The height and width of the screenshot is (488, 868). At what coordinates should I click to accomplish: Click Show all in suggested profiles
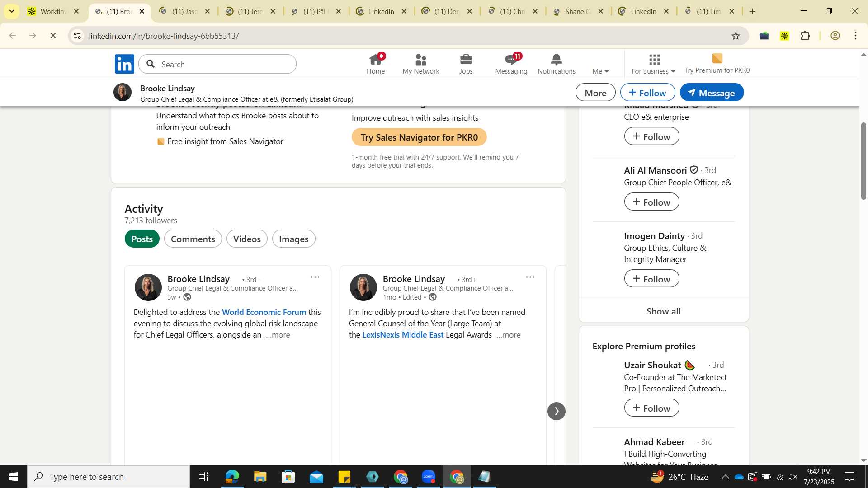point(663,311)
